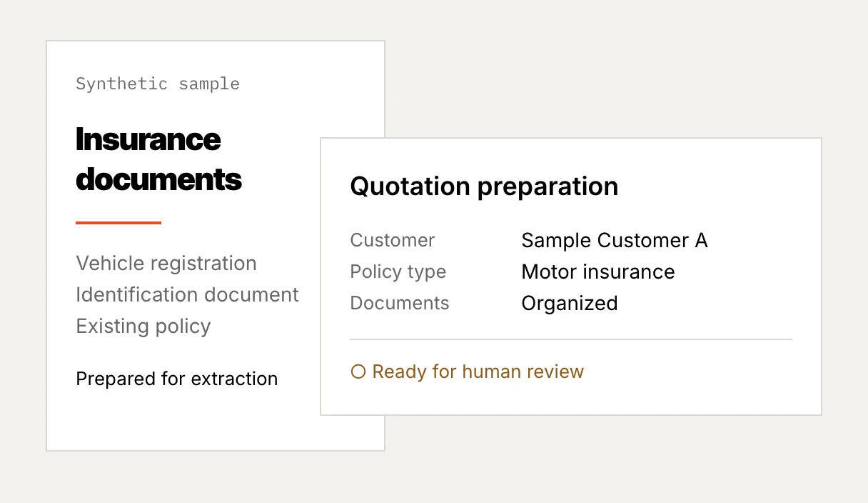Click the 'Quotation preparation' card title
This screenshot has height=503, width=868.
(x=484, y=186)
